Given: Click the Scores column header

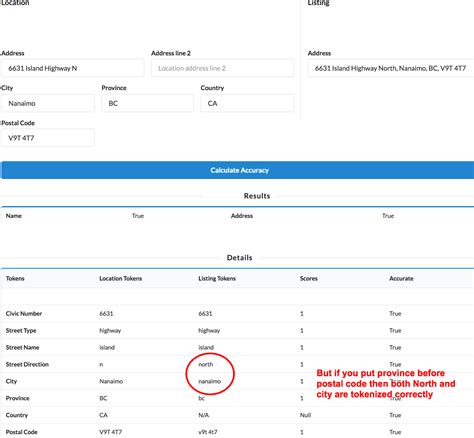Looking at the screenshot, I should coord(309,278).
